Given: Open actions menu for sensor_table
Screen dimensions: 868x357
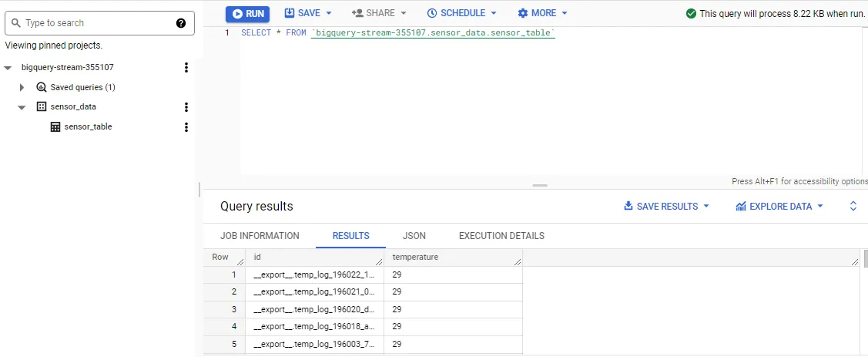Looking at the screenshot, I should pyautogui.click(x=186, y=127).
